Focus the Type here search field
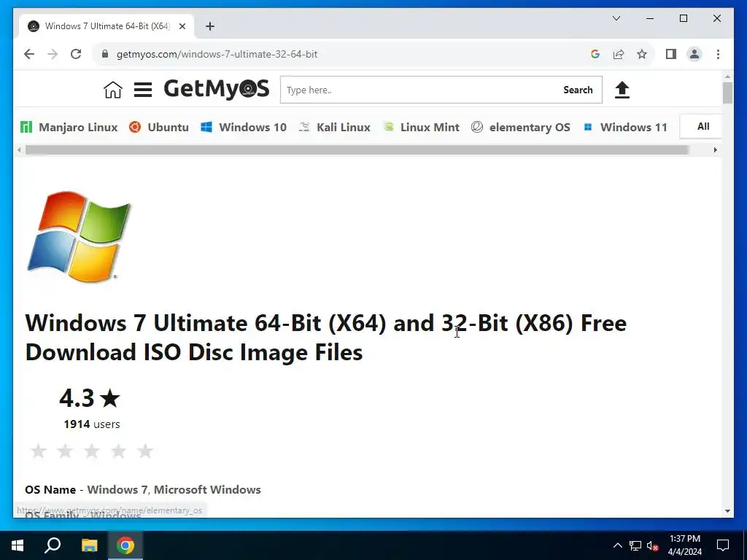This screenshot has width=747, height=560. tap(419, 90)
